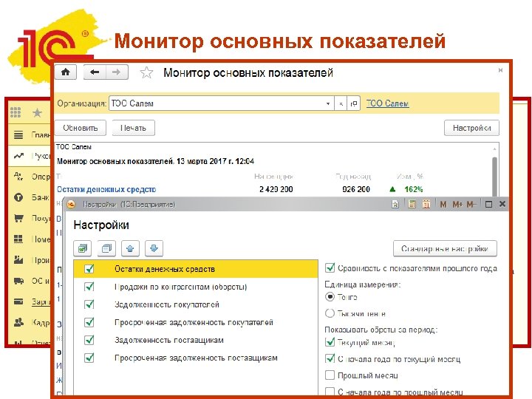Click the Печать button
Viewport: 532px width, 399px height.
(x=133, y=128)
